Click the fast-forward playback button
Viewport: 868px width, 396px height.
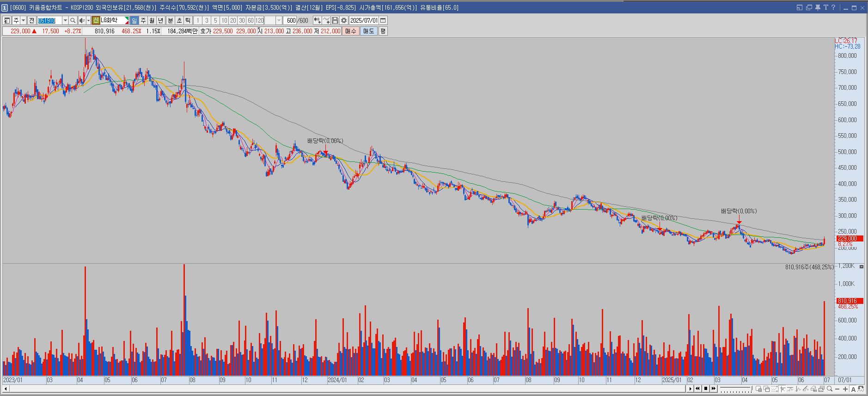pyautogui.click(x=714, y=389)
